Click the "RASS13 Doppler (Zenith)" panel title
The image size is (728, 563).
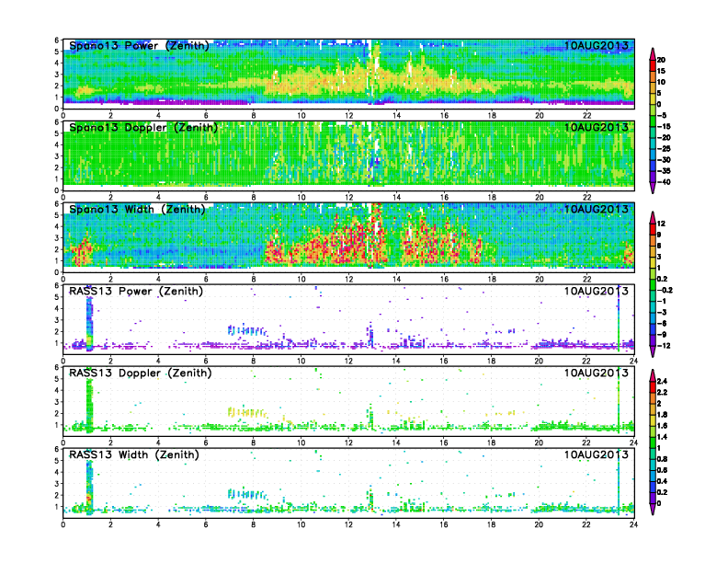point(141,373)
